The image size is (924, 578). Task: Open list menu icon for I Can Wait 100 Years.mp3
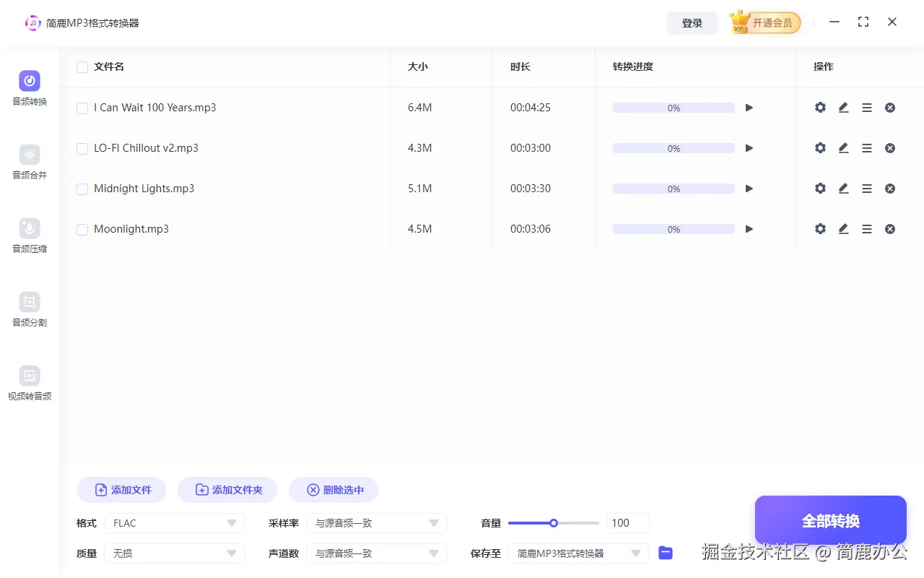(867, 108)
